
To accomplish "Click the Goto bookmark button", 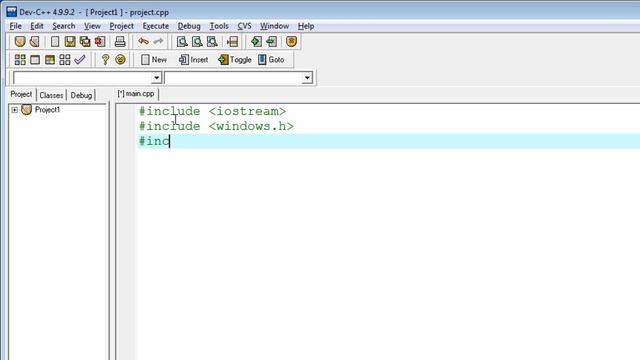I will [x=271, y=60].
